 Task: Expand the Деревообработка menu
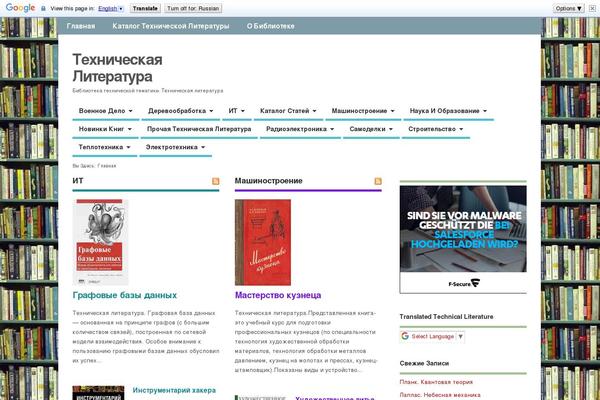[181, 111]
